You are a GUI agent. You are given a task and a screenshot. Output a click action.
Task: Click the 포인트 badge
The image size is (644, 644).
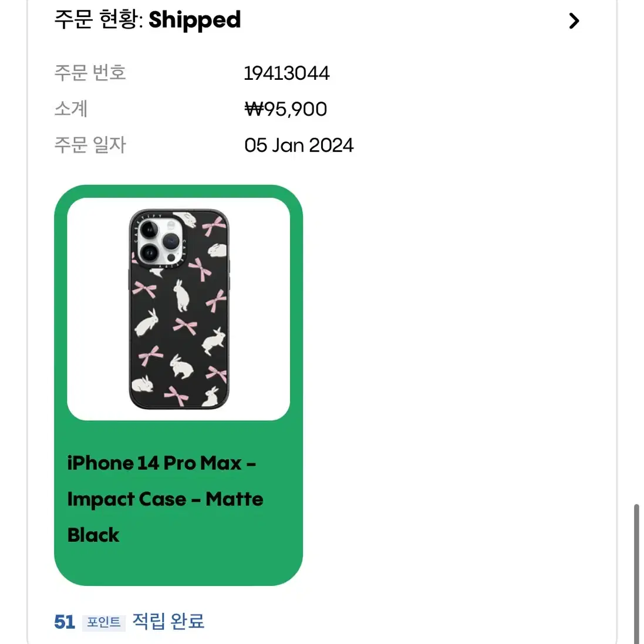tap(103, 623)
